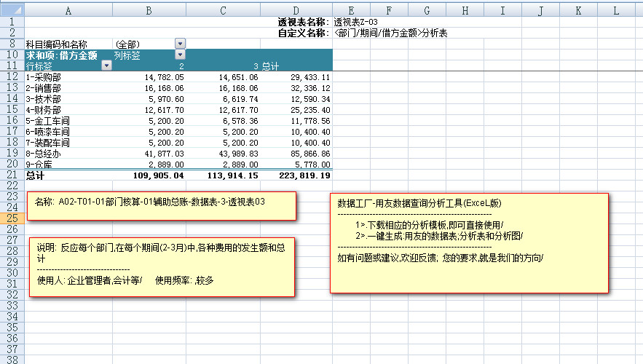Select column D header

click(x=296, y=11)
